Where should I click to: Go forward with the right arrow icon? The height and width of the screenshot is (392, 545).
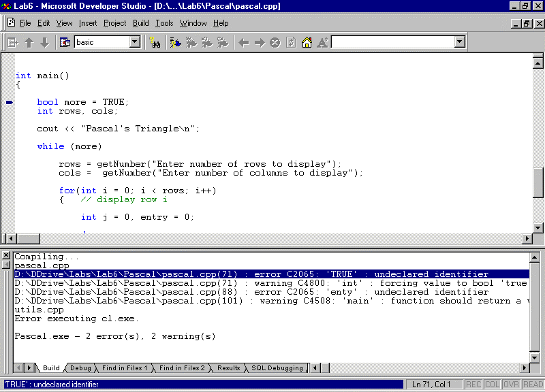pos(260,43)
